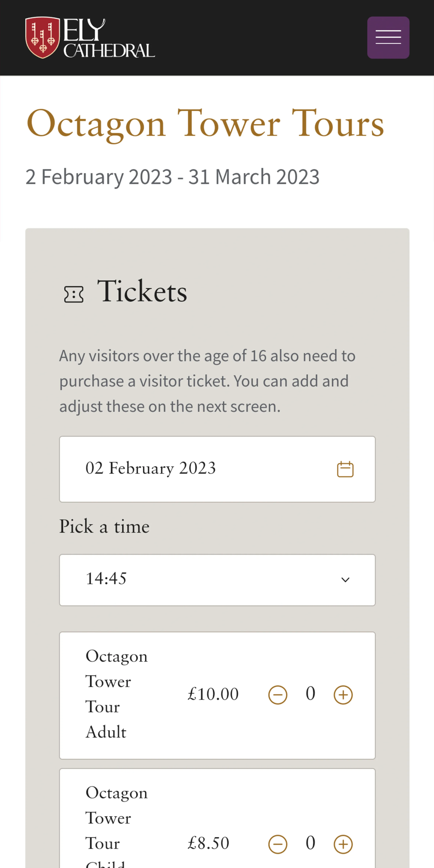
Task: Click the Ely Cathedral wordmark text
Action: tap(108, 38)
